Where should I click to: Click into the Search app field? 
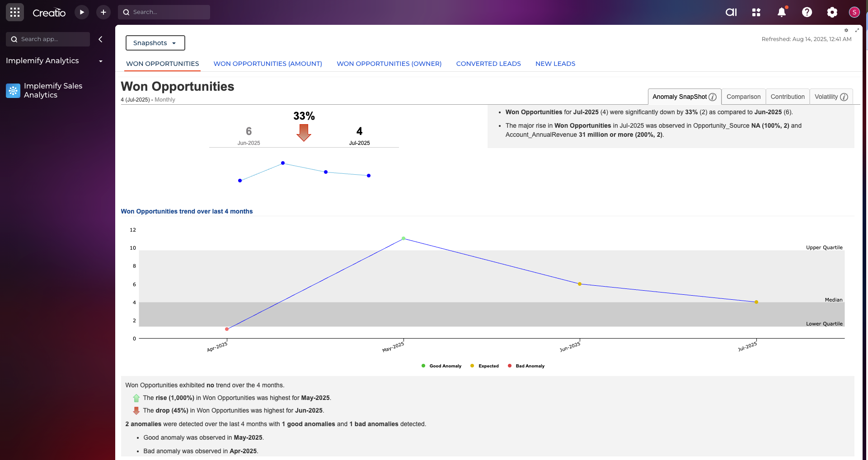pos(48,39)
